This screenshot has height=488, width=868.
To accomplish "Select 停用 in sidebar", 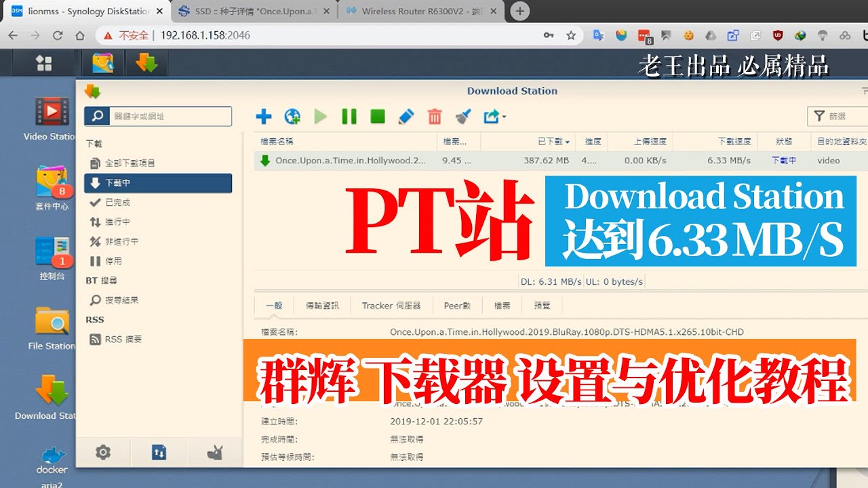I will click(x=158, y=261).
